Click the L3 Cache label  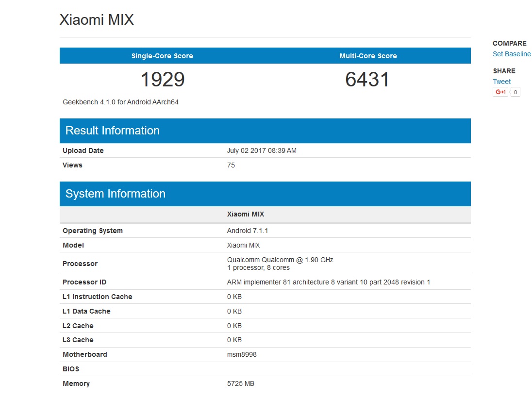78,340
